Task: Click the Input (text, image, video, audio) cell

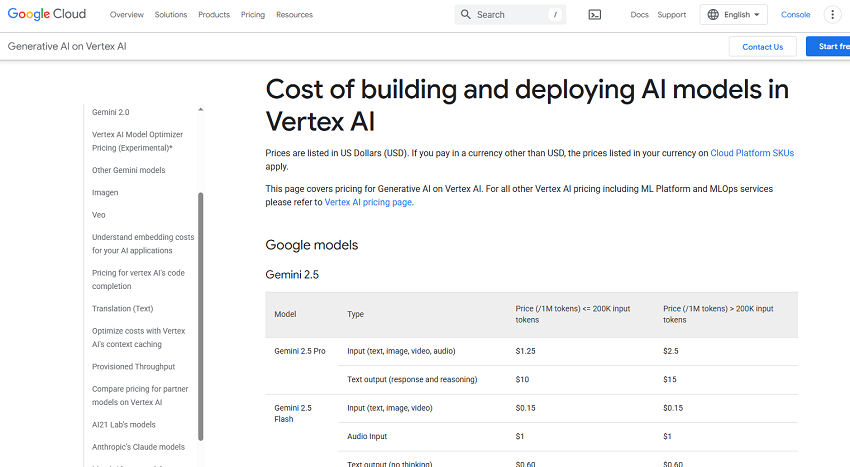Action: [x=401, y=351]
